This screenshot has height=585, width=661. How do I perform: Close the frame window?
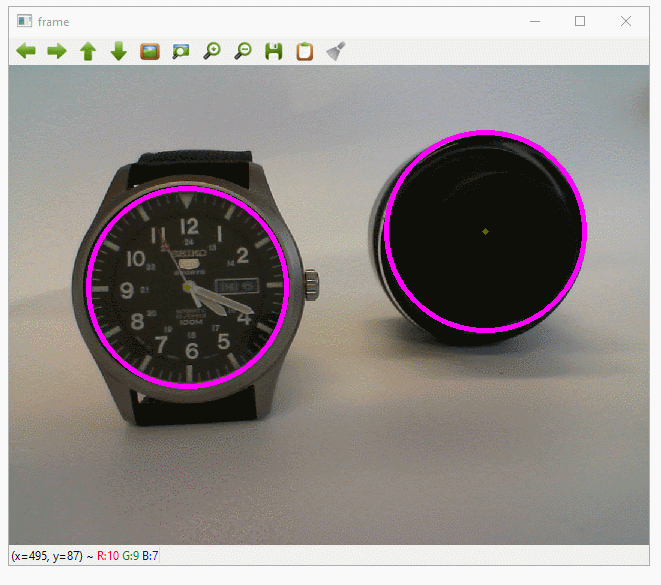(626, 21)
